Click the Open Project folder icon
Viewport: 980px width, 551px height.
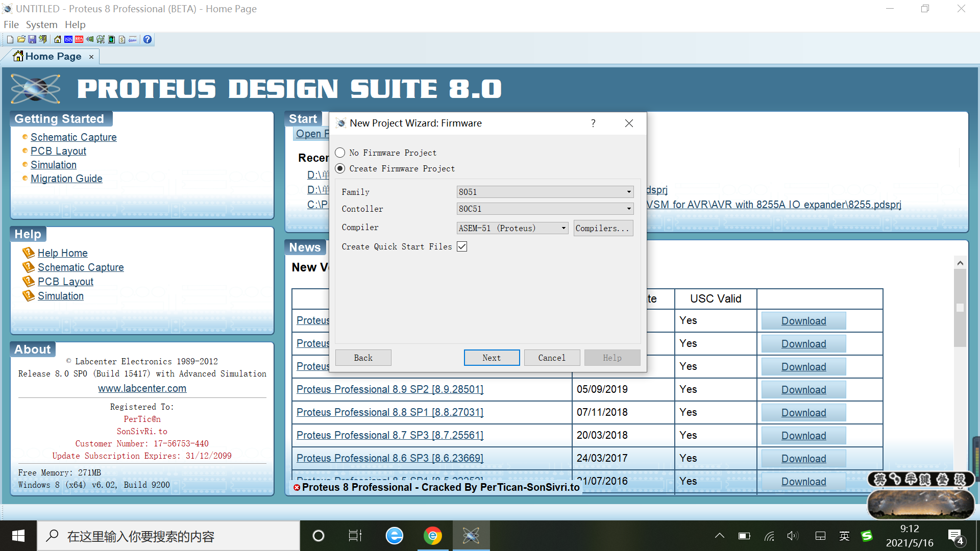click(21, 39)
